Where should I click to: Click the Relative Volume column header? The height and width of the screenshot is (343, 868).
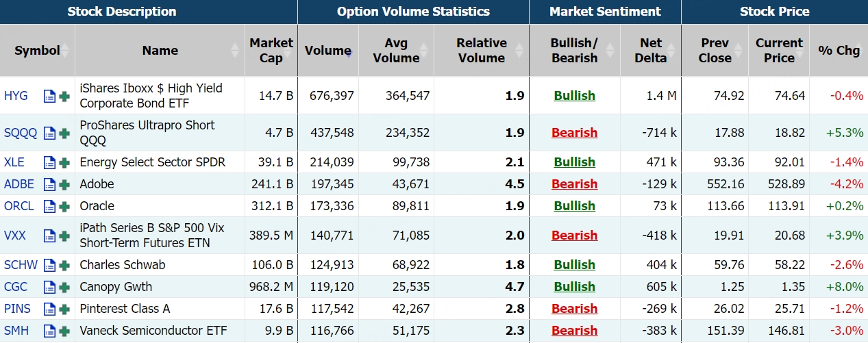click(481, 51)
